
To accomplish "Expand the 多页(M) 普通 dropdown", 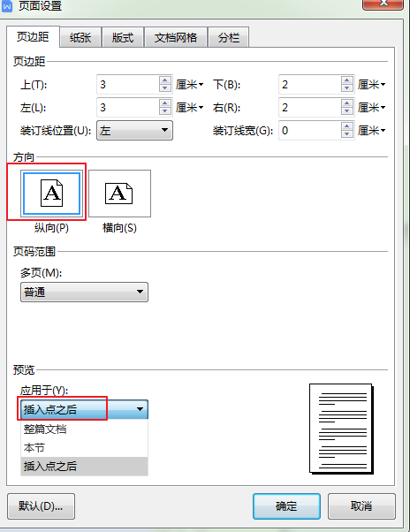I will (x=84, y=292).
